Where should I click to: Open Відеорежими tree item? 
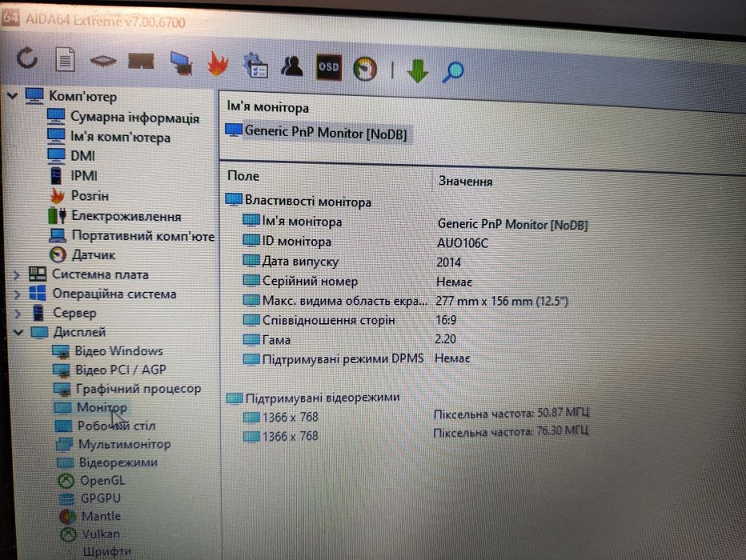[118, 462]
